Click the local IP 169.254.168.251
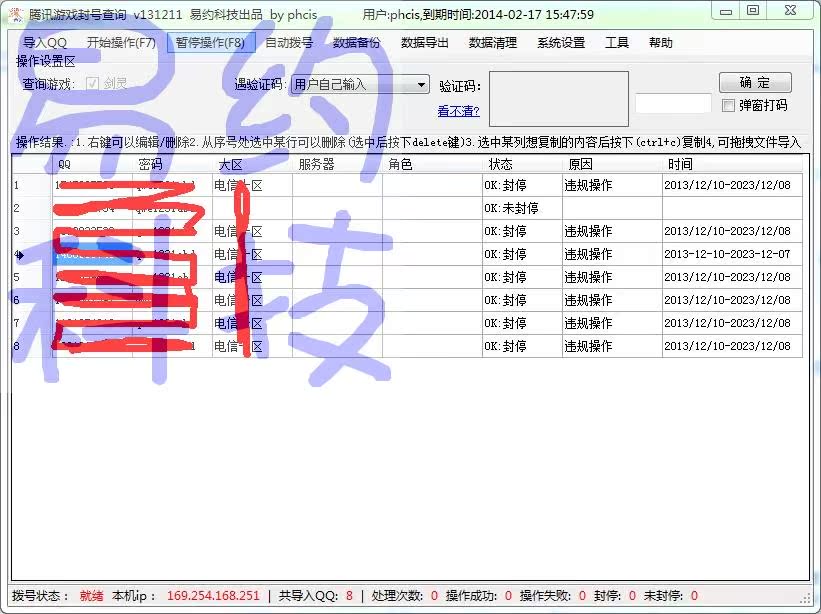The width and height of the screenshot is (821, 614). pos(213,596)
